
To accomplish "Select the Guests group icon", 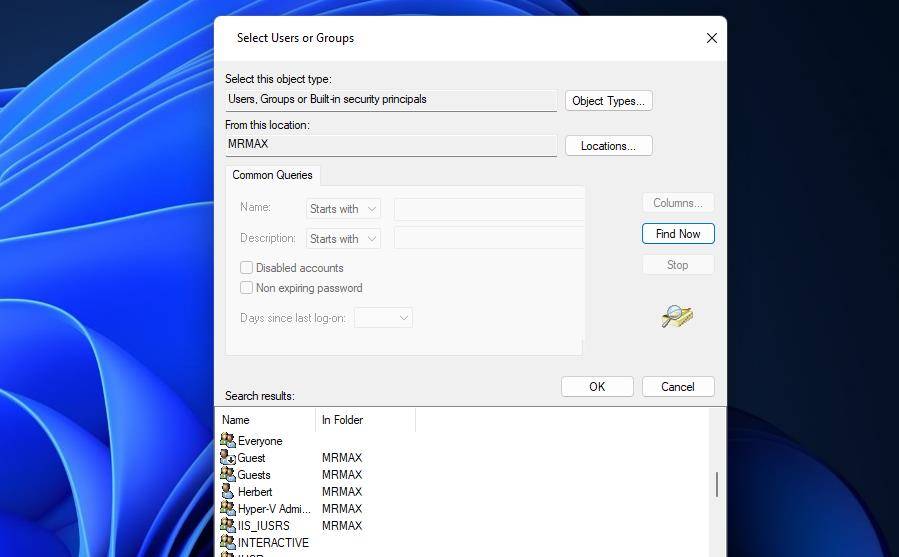I will coord(228,474).
